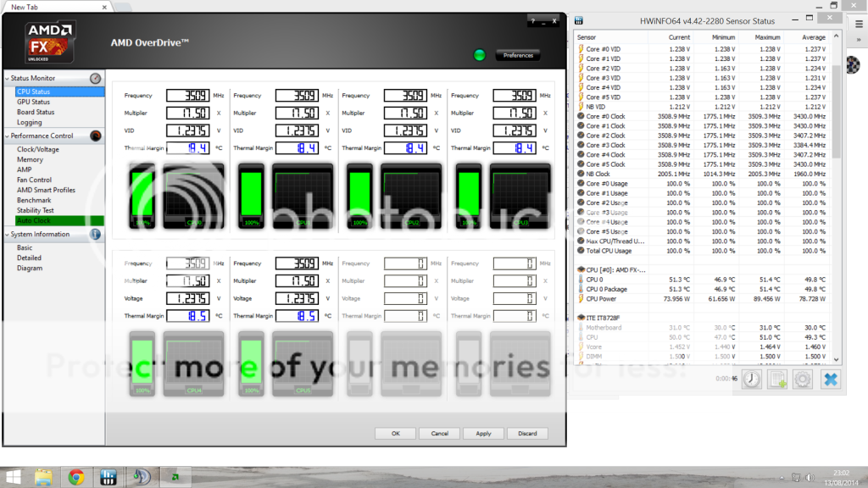Screen dimensions: 868x488
Task: Click the System Information info icon
Action: pyautogui.click(x=95, y=235)
